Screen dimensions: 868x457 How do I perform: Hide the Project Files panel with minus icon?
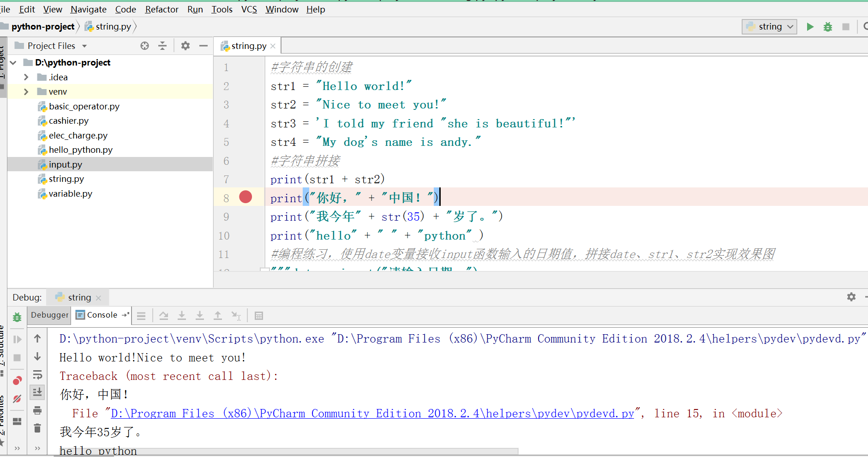point(204,46)
